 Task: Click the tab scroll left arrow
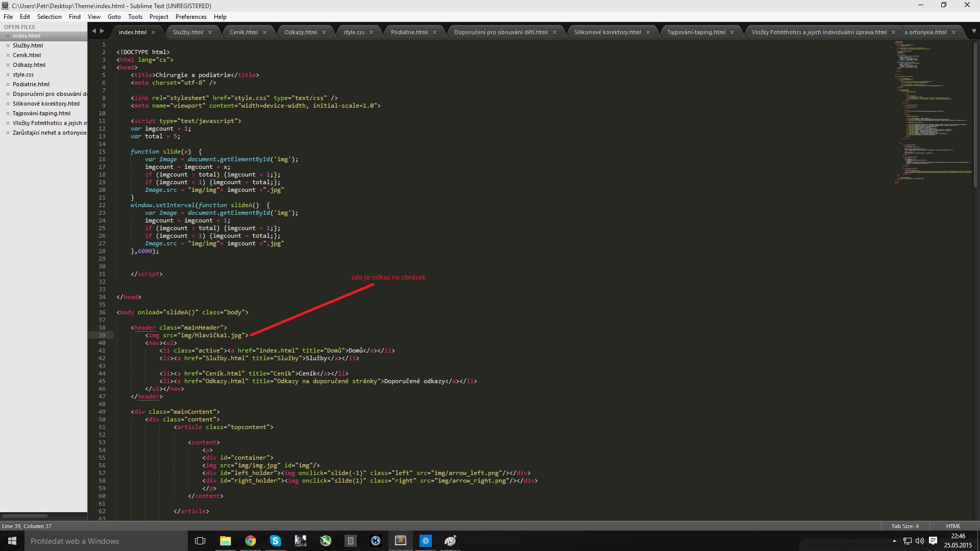coord(94,31)
